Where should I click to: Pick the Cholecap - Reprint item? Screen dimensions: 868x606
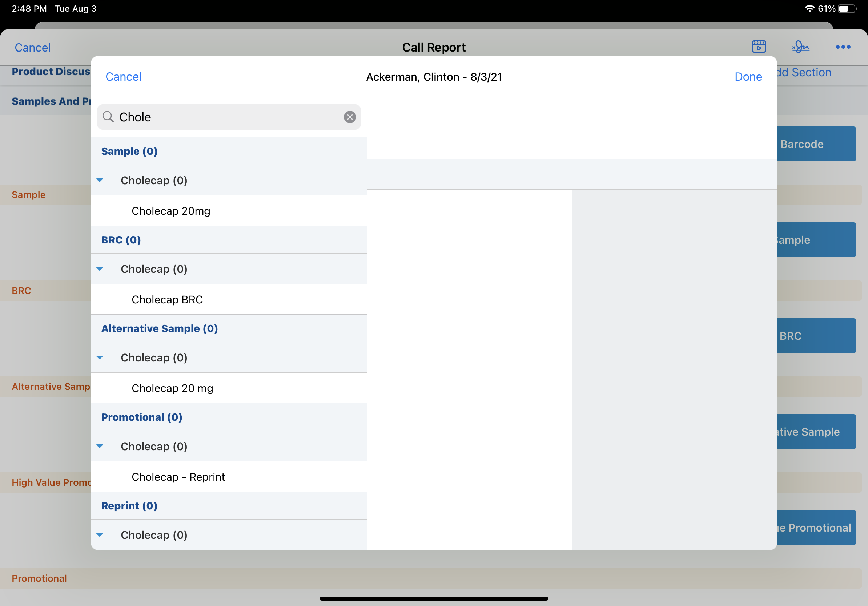178,477
